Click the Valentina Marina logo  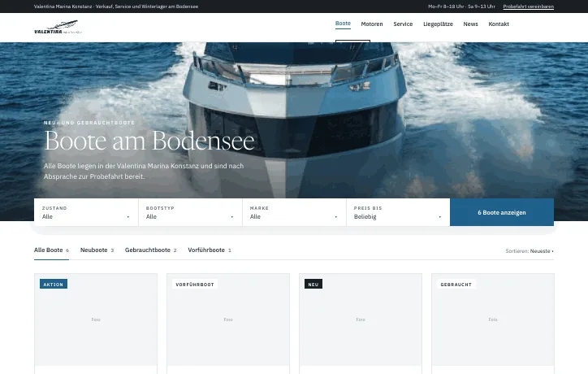[x=58, y=27]
